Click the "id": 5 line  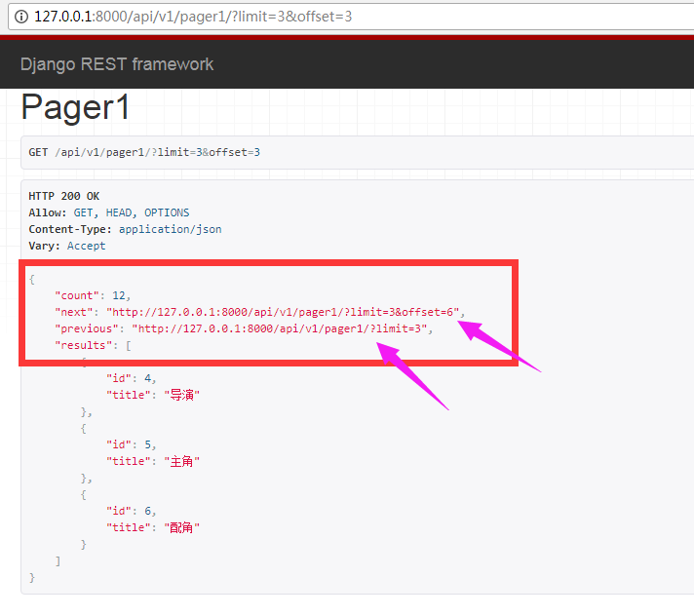pyautogui.click(x=131, y=444)
